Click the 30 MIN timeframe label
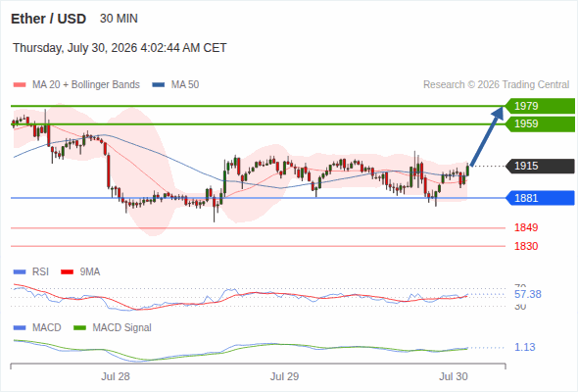 pos(119,19)
